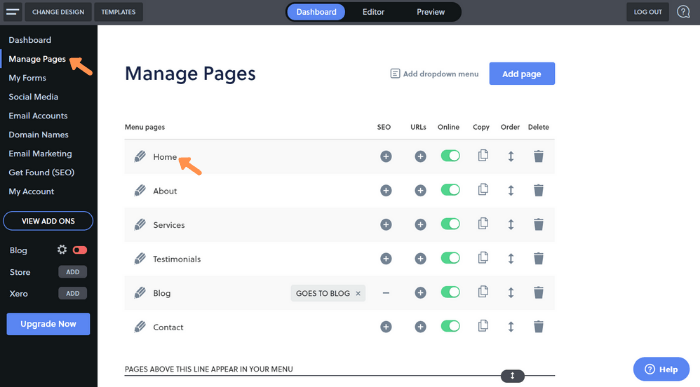Click the pencil edit icon for Home

(x=140, y=157)
